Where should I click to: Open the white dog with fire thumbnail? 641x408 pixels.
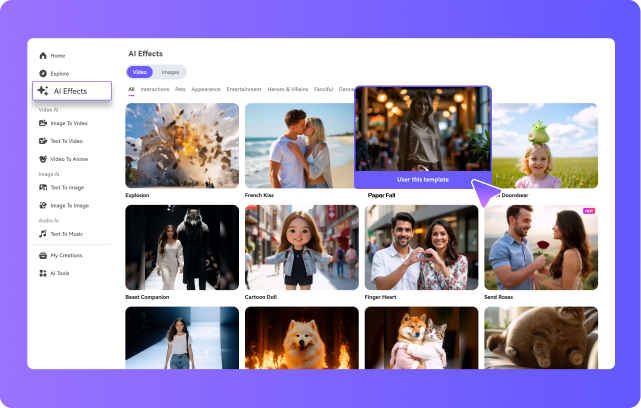tap(302, 338)
